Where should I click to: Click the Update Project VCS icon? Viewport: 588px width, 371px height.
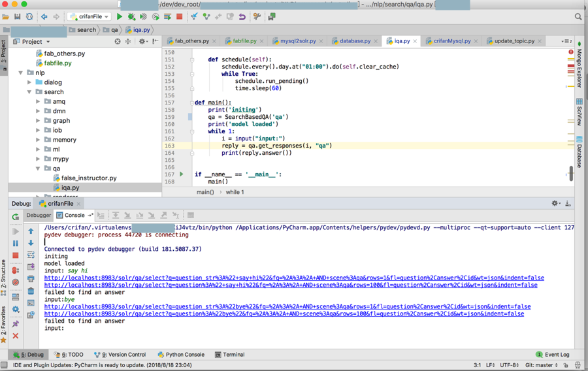(194, 16)
